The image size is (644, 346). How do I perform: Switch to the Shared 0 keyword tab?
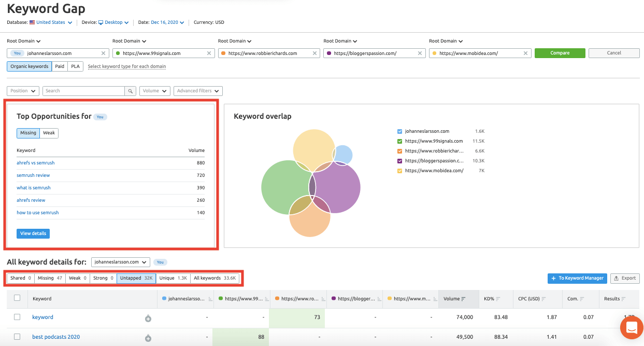[21, 278]
